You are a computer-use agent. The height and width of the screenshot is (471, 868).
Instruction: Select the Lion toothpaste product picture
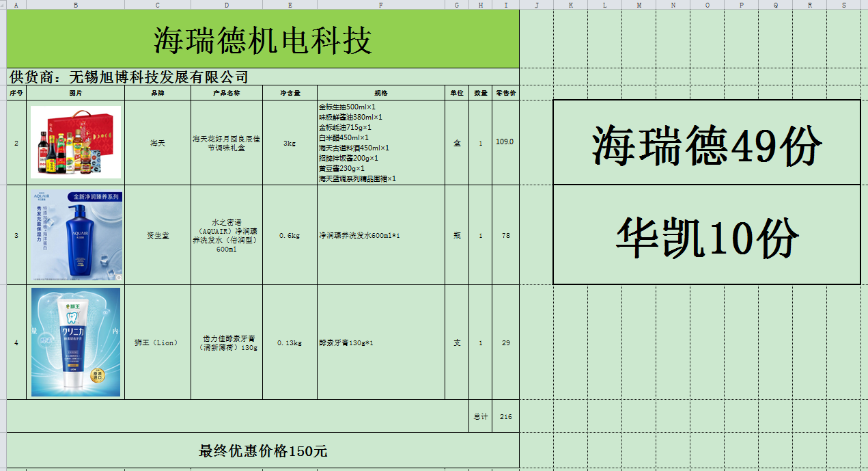pyautogui.click(x=76, y=342)
